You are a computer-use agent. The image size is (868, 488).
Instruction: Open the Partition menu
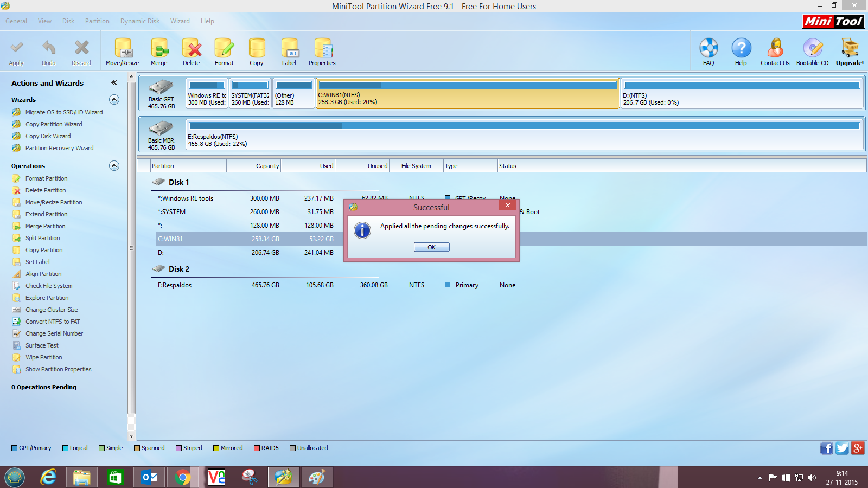pos(97,21)
